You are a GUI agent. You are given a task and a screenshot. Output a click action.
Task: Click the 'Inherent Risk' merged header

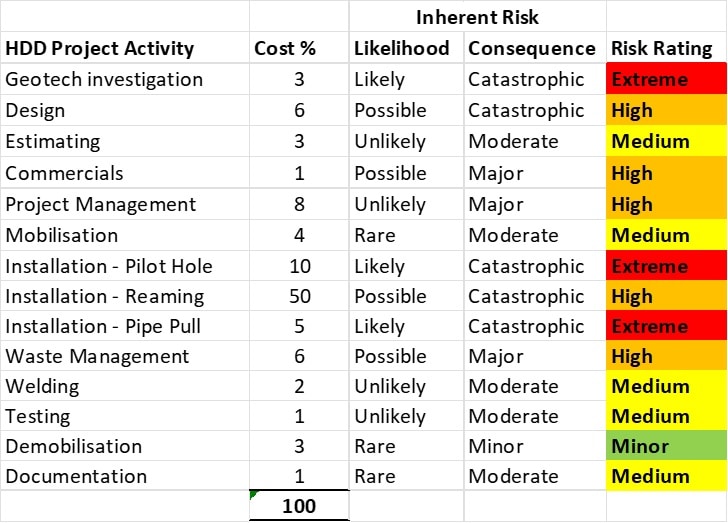click(x=477, y=17)
